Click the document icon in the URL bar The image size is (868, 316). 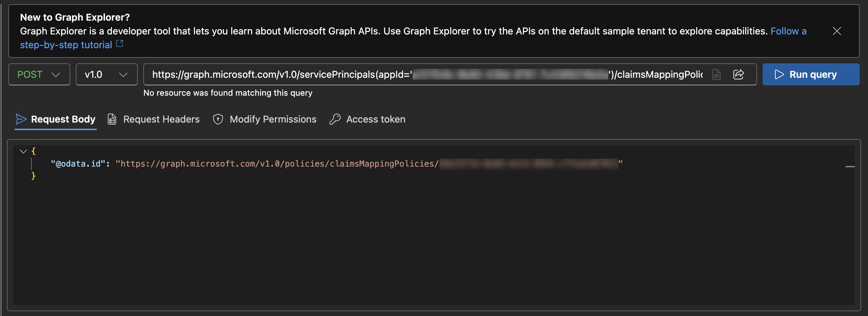pos(716,74)
